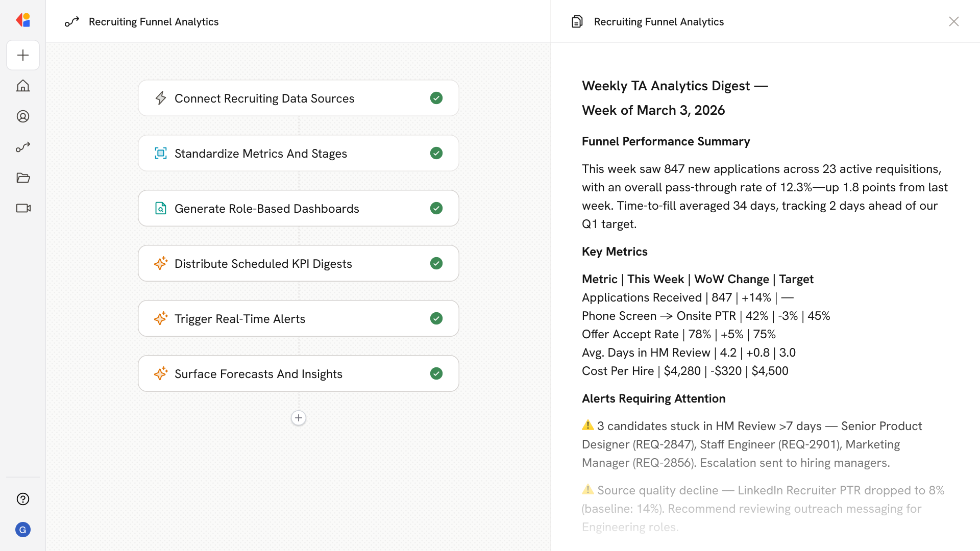This screenshot has width=980, height=551.
Task: Click the plus button in left sidebar
Action: 23,55
